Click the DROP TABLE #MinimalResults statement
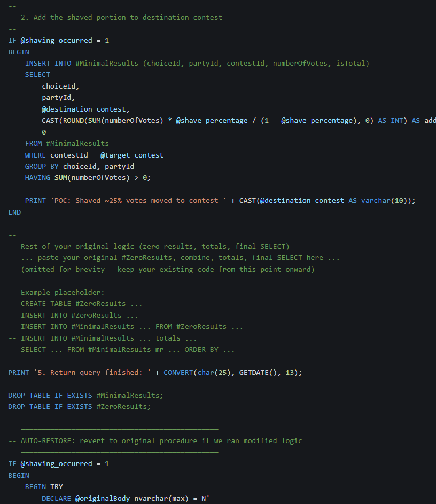 click(85, 395)
